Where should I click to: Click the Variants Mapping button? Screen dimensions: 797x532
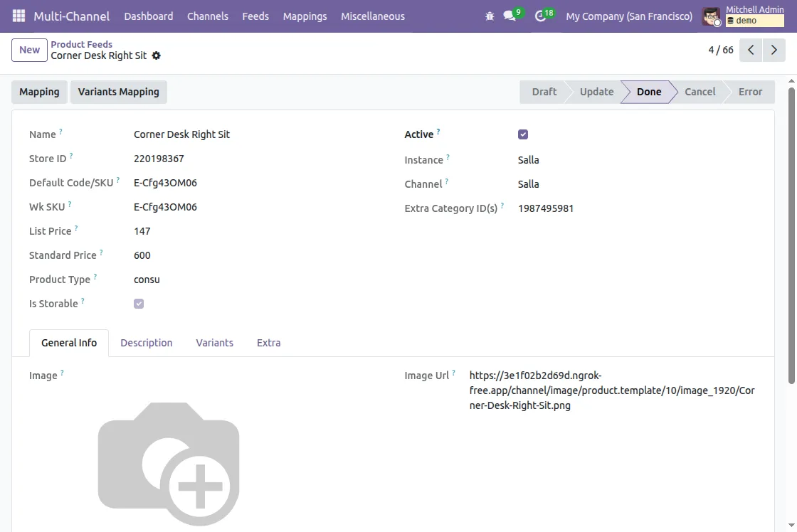[118, 92]
